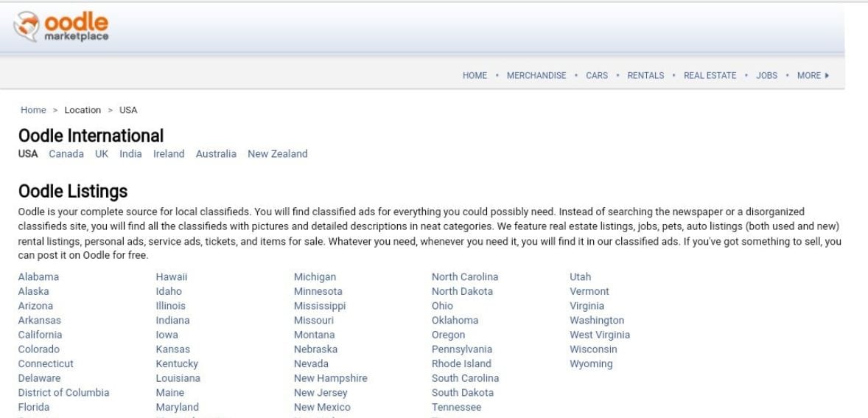This screenshot has height=418, width=868.
Task: Select the USA country tab
Action: click(28, 154)
